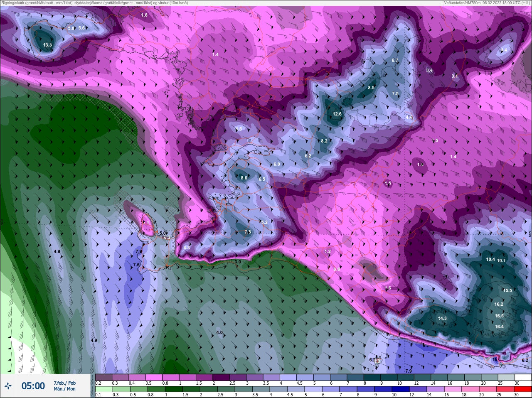Click the 3.0 value on the south coast
The height and width of the screenshot is (398, 532).
tap(238, 262)
